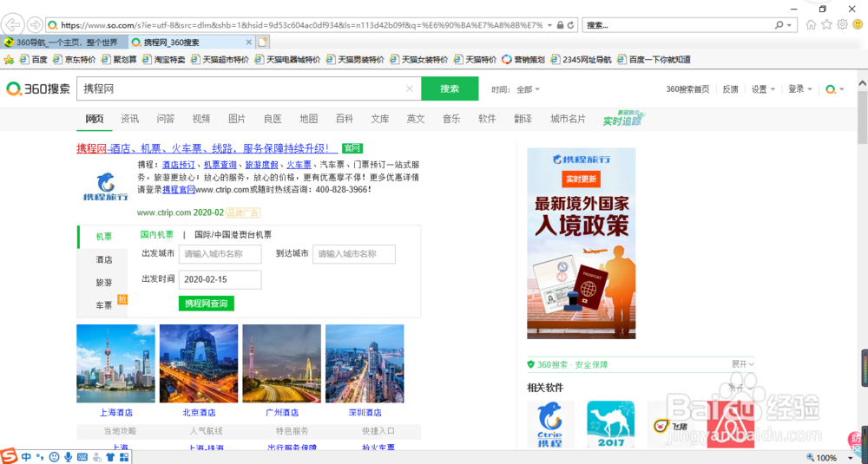Open Sogou soft keyboard icon
The image size is (868, 464).
point(82,457)
